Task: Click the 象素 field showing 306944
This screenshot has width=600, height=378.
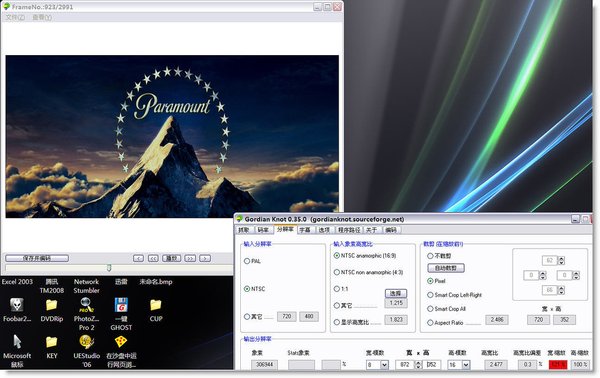Action: (264, 365)
